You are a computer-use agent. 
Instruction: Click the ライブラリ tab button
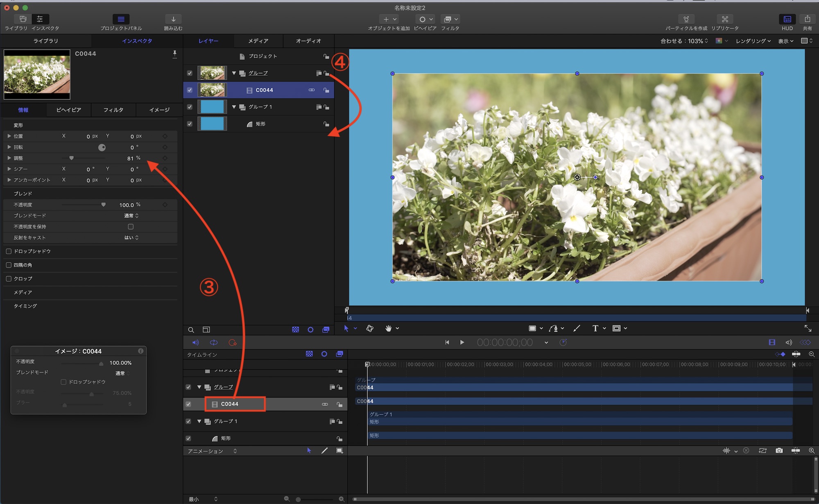pos(45,41)
